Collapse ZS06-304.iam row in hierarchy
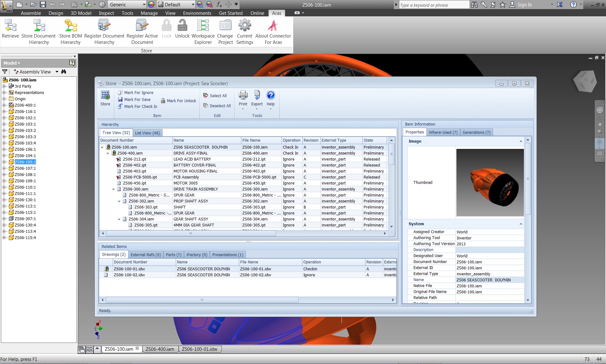This screenshot has height=364, width=606. tap(119, 219)
